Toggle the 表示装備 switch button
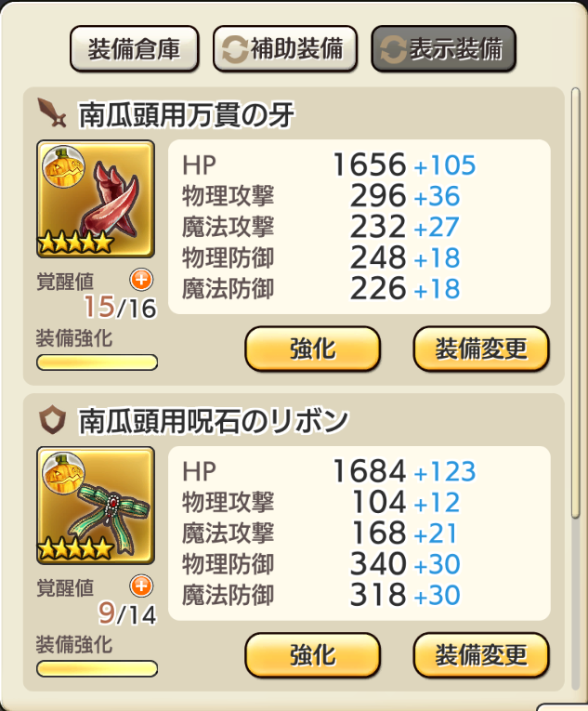This screenshot has height=711, width=588. click(443, 49)
